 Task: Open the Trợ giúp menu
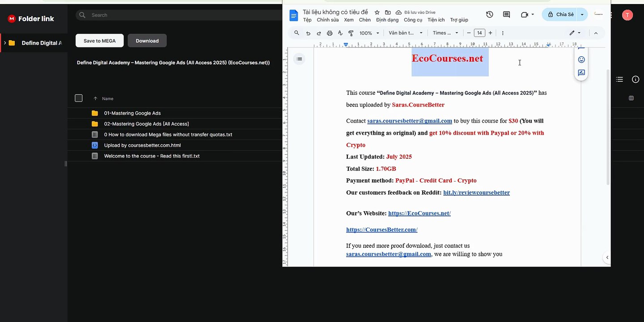(x=459, y=20)
